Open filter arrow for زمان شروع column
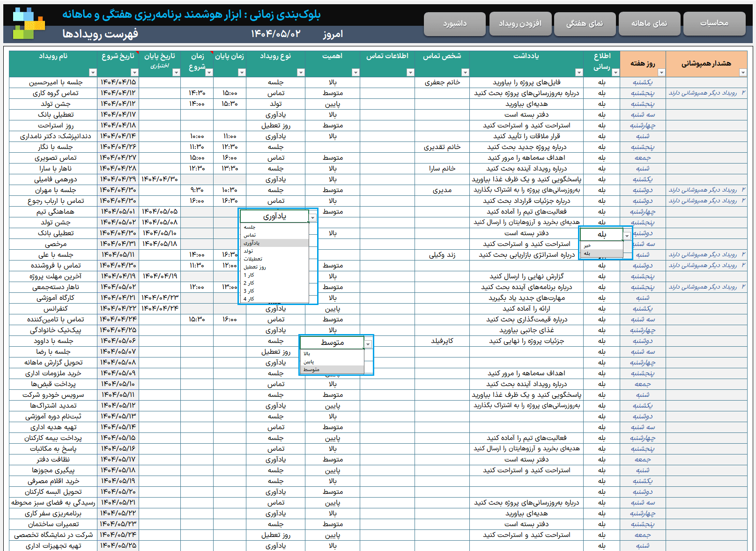 pos(209,72)
